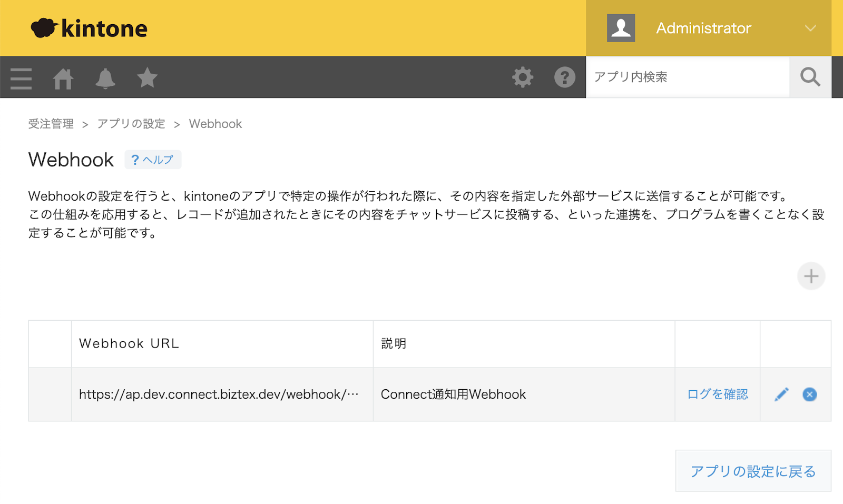Open the hamburger menu icon
The width and height of the screenshot is (843, 504).
coord(21,78)
